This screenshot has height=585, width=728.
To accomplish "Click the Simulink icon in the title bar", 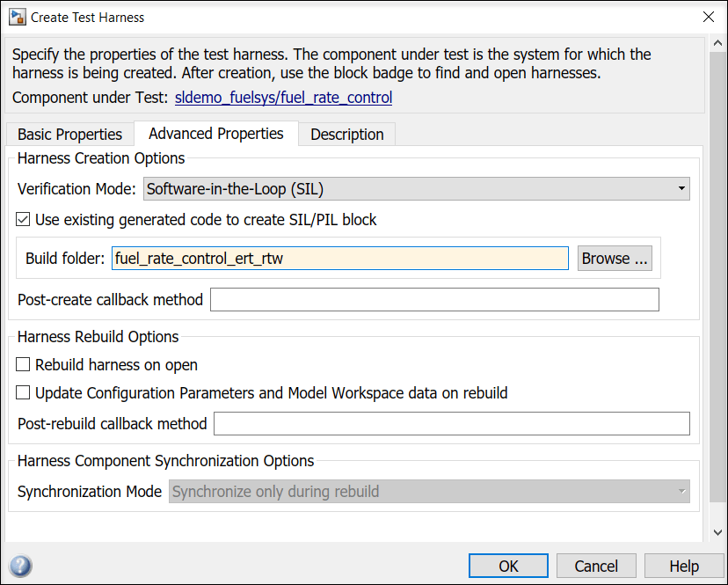I will click(17, 17).
